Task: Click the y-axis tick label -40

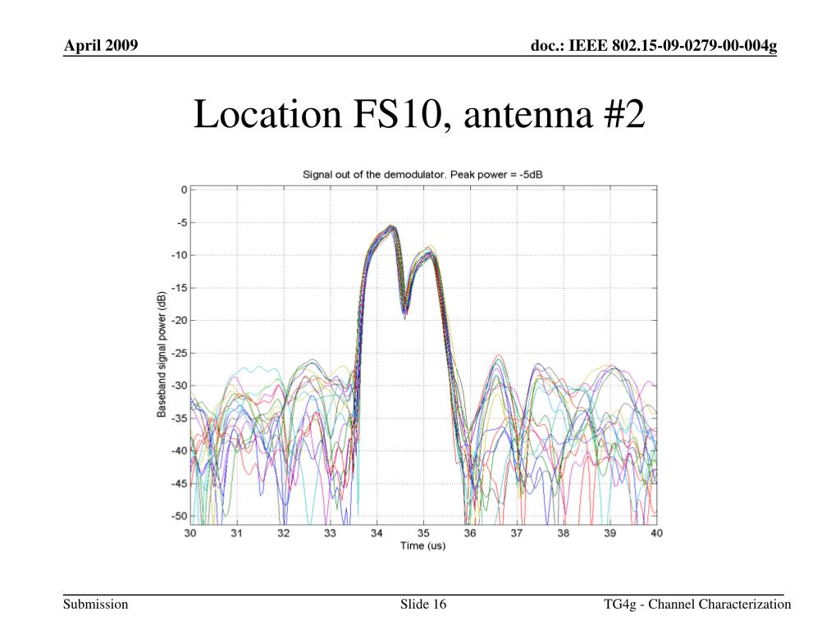Action: pos(180,451)
